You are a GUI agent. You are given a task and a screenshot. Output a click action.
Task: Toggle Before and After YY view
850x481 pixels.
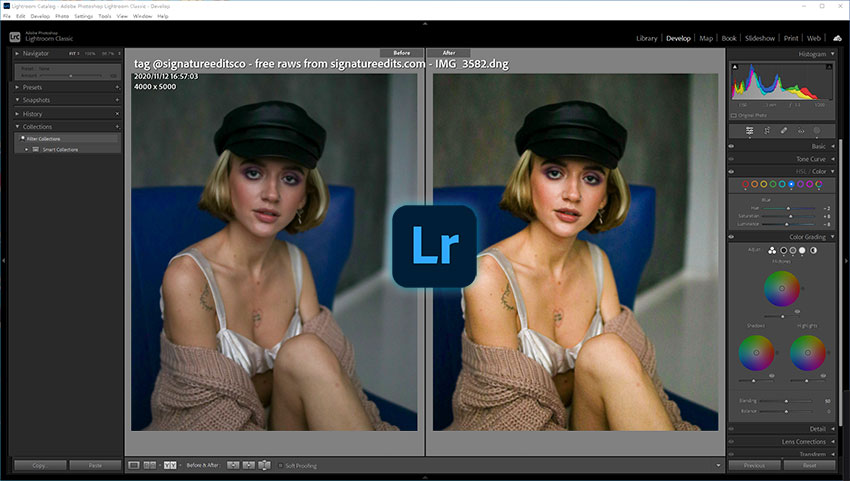coord(170,465)
